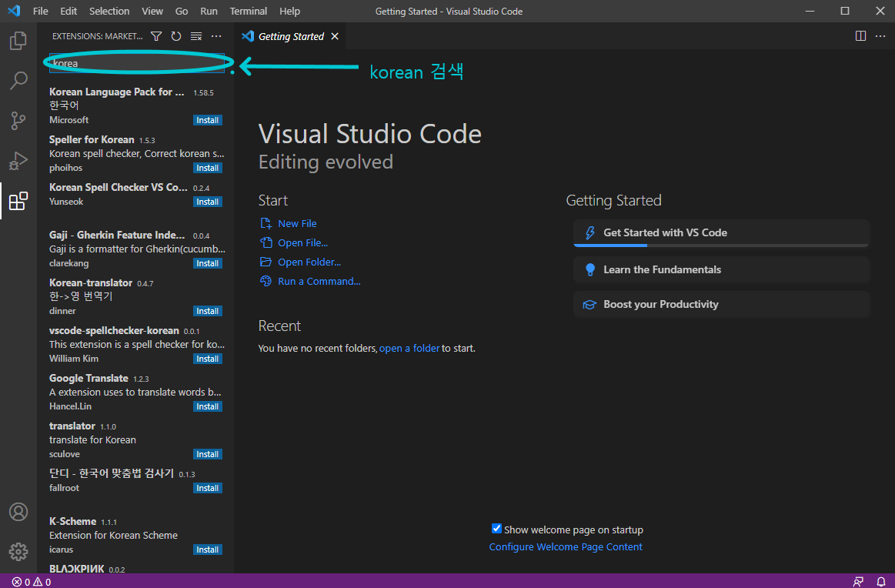This screenshot has width=895, height=588.
Task: Select the Extensions view icon
Action: (18, 201)
